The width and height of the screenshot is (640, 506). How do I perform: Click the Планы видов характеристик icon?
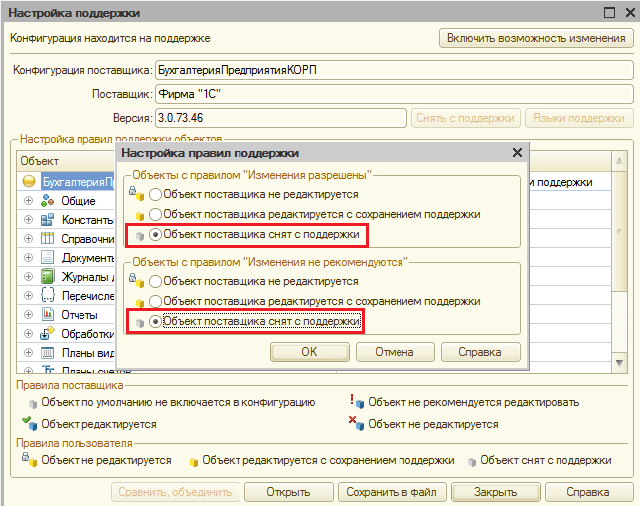click(x=47, y=353)
